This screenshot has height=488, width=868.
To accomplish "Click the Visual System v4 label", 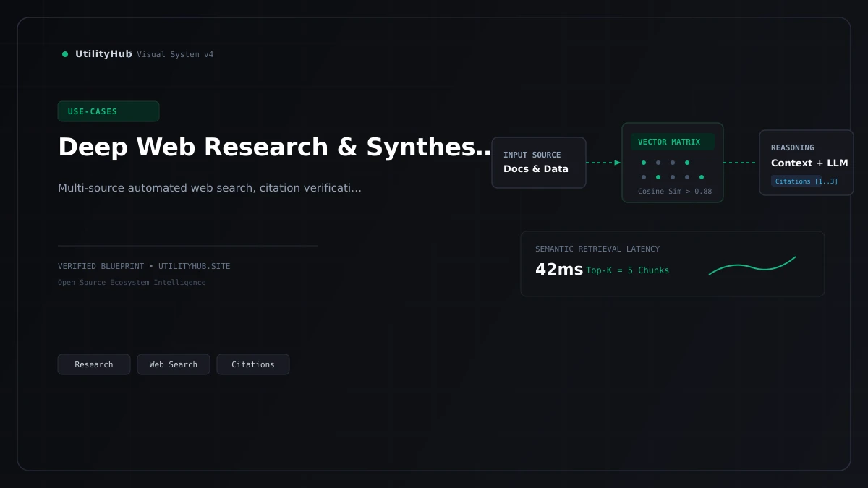I will click(175, 55).
